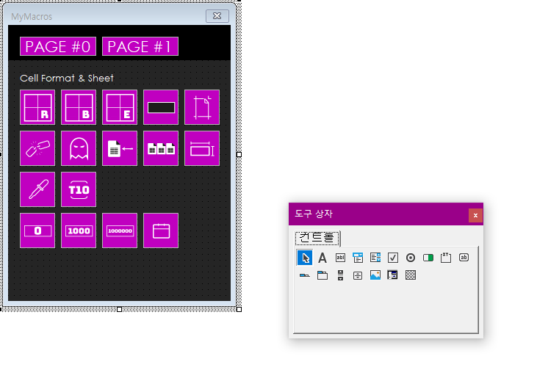Click the ghost icon button
The width and height of the screenshot is (537, 392).
79,148
